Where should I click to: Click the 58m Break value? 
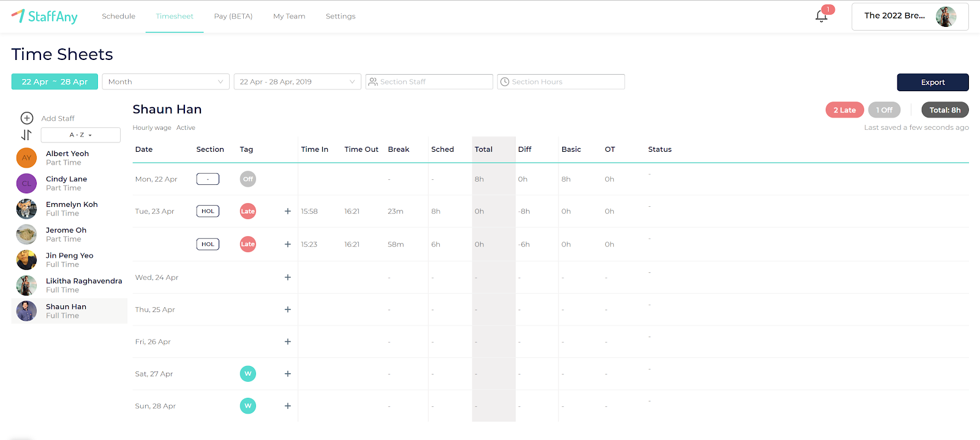[396, 244]
